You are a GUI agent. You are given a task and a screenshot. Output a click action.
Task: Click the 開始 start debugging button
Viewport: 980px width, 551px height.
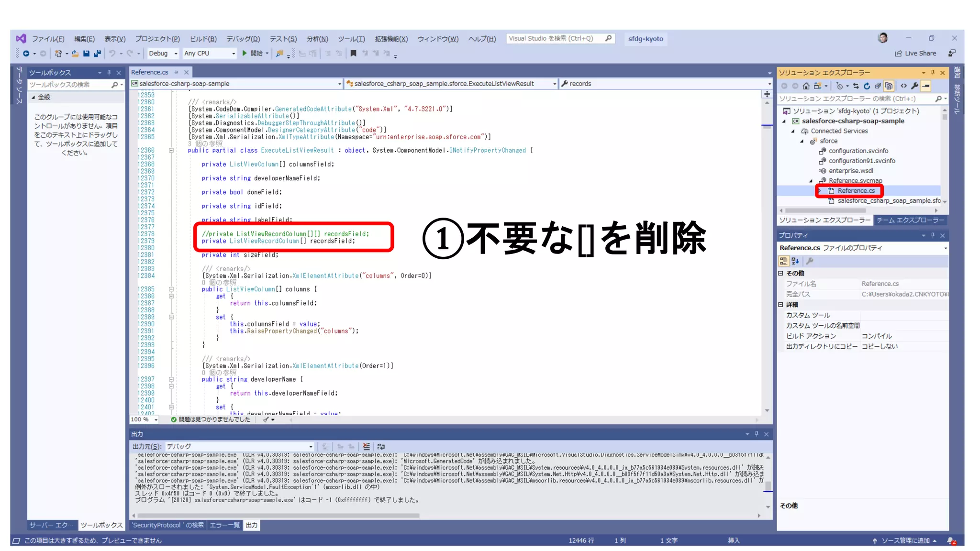tap(253, 54)
